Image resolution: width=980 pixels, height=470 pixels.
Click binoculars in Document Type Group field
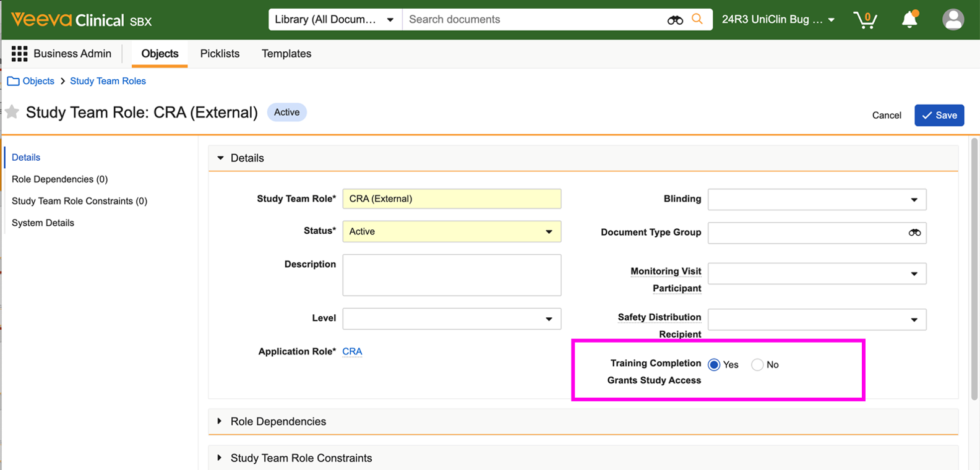(914, 233)
